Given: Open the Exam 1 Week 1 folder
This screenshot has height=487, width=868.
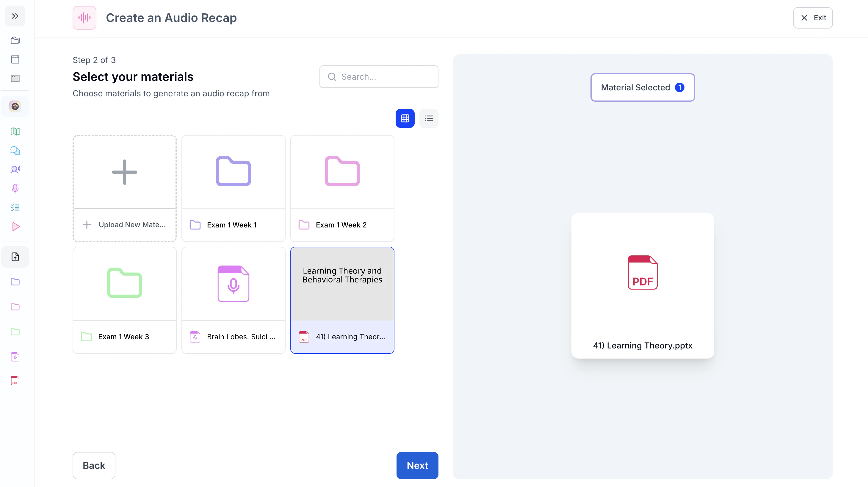Looking at the screenshot, I should point(233,188).
